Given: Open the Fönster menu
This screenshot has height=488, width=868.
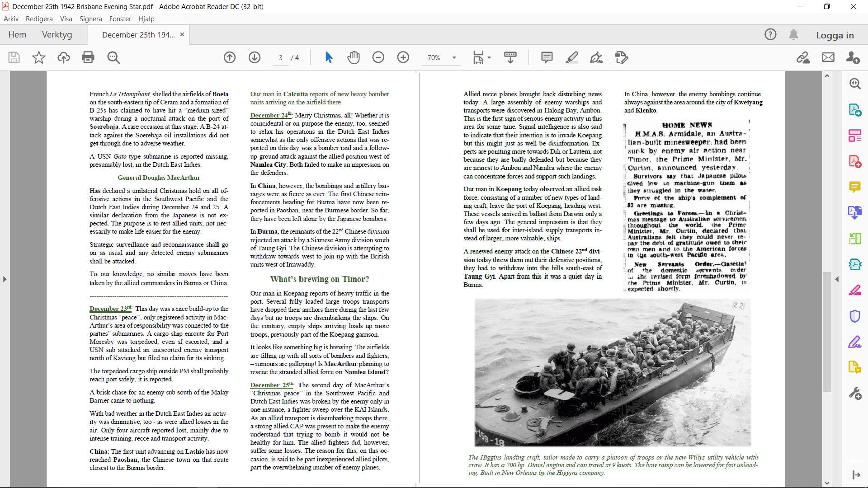Looking at the screenshot, I should [x=120, y=19].
